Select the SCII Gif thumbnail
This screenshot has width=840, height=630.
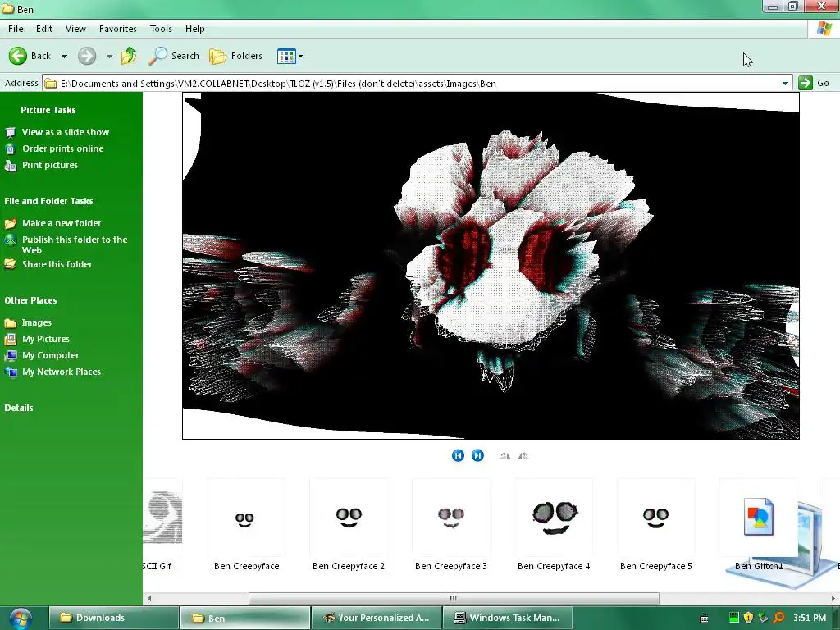pos(162,518)
